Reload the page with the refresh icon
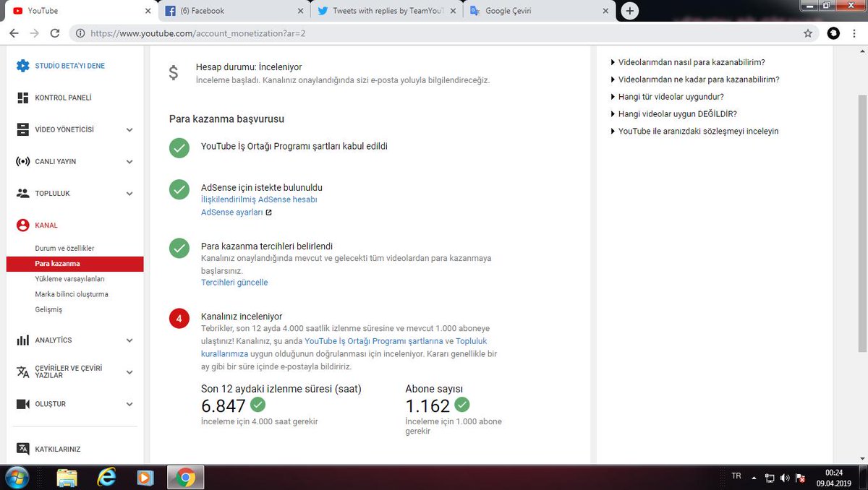The width and height of the screenshot is (868, 490). tap(55, 33)
